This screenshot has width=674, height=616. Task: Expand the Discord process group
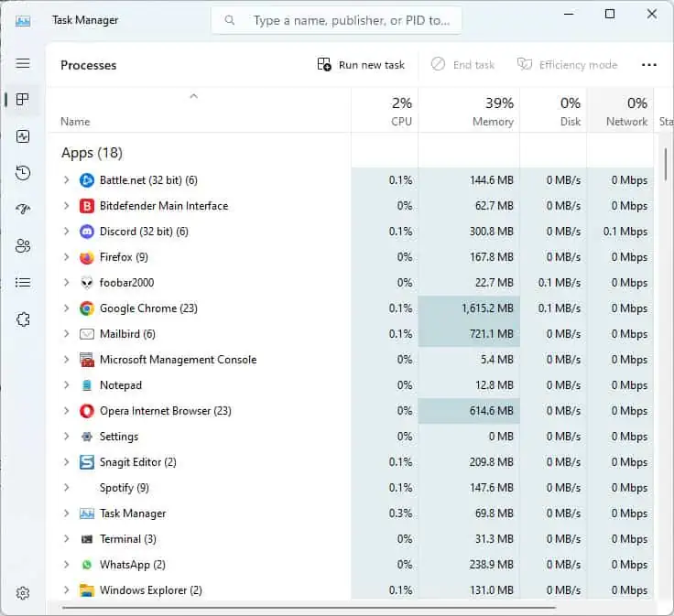point(66,231)
